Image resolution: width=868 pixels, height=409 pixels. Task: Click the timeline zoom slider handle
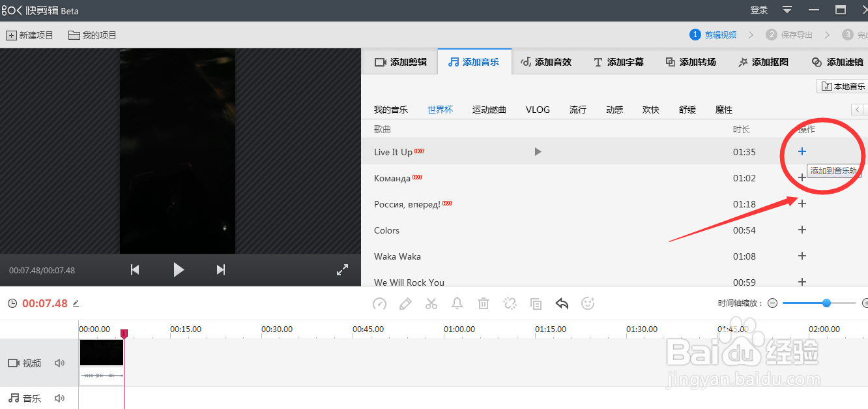click(827, 303)
